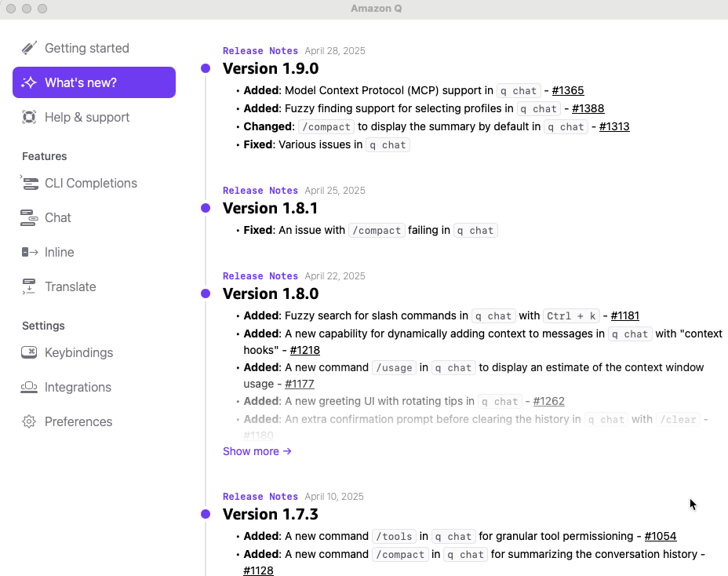Click the Version 1.8.0 heading

271,294
